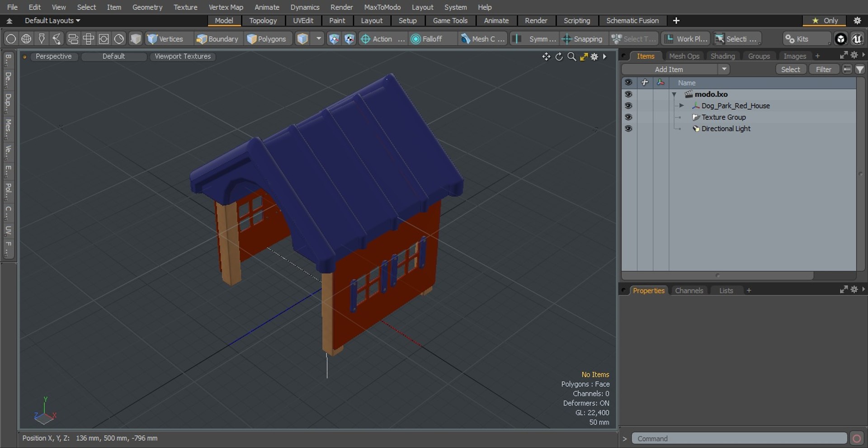This screenshot has height=448, width=868.
Task: Open the Kits menu
Action: pyautogui.click(x=807, y=39)
